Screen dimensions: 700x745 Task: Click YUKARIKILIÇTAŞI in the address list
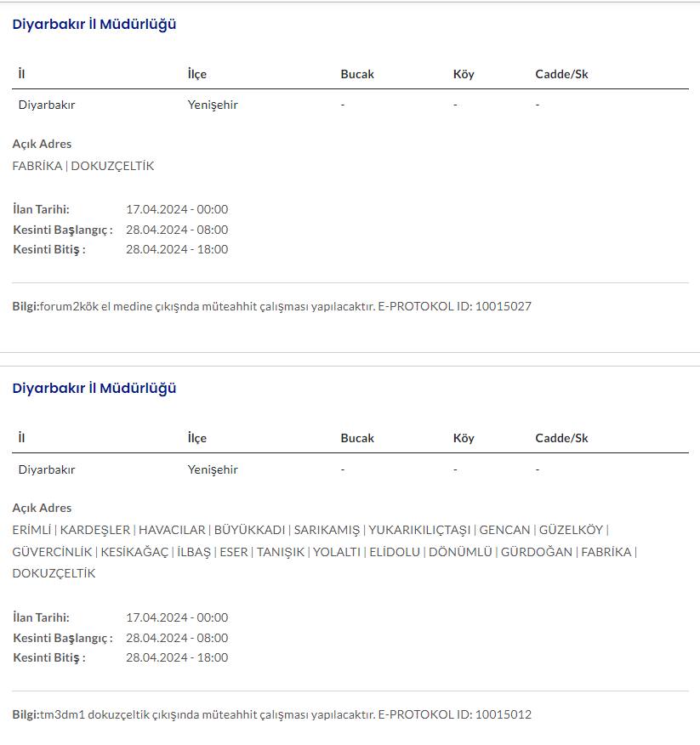pyautogui.click(x=419, y=530)
